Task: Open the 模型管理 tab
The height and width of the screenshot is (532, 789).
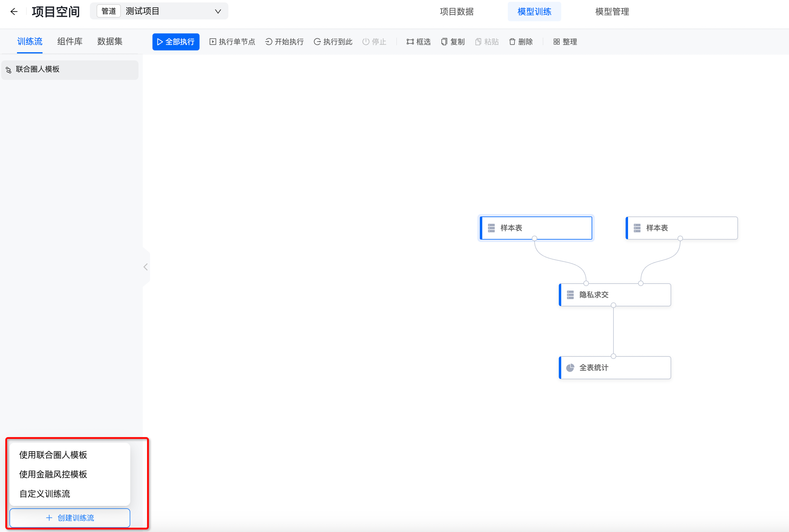Action: pos(612,12)
